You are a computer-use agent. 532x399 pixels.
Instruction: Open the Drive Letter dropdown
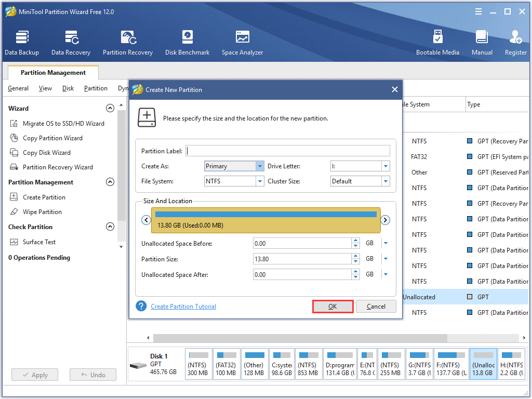point(386,166)
